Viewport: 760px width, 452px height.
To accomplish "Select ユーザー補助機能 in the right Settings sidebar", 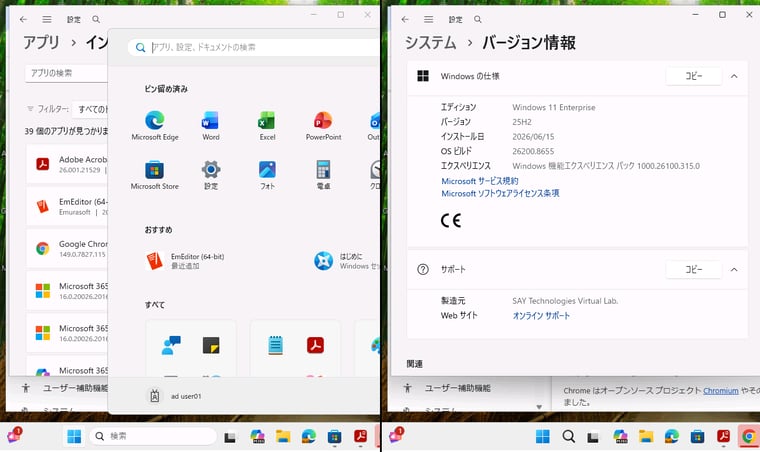I will click(448, 388).
